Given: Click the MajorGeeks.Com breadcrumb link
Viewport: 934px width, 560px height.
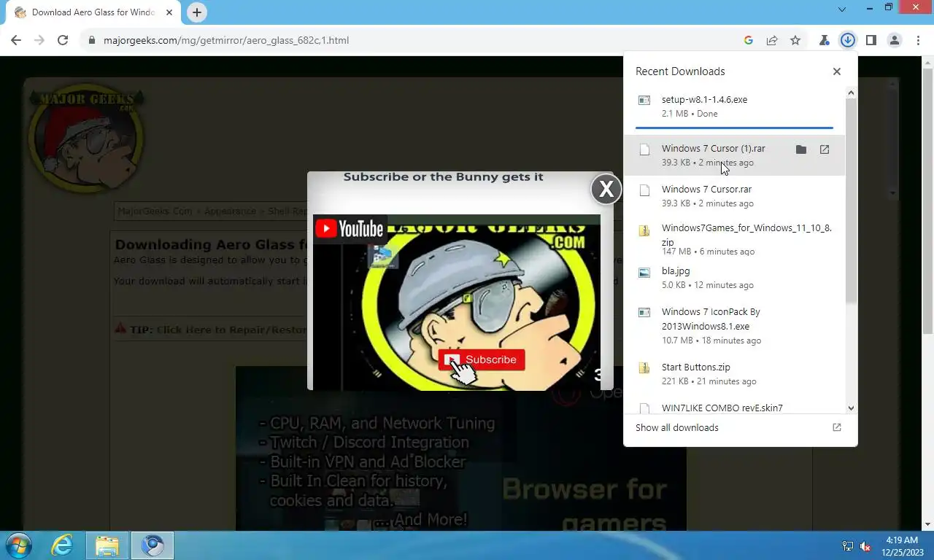Looking at the screenshot, I should coord(155,211).
